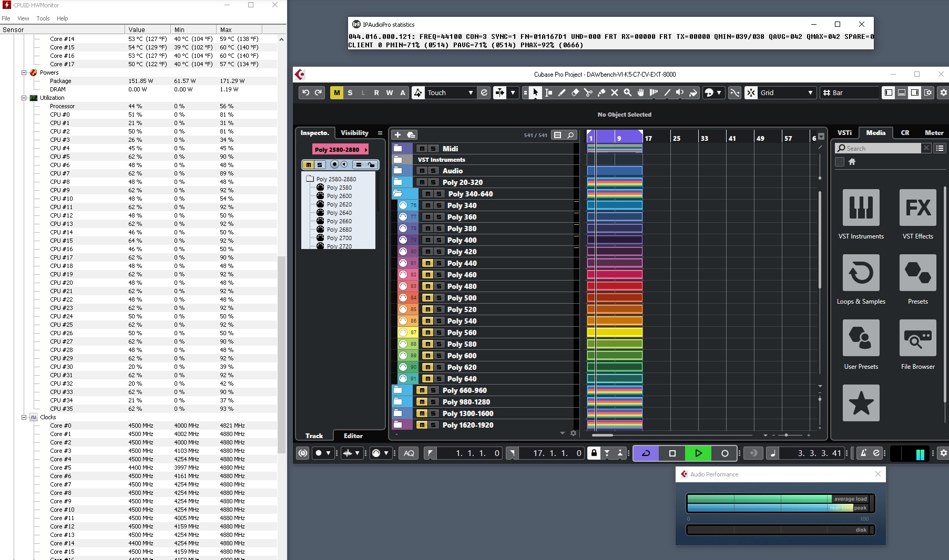
Task: Select the Glue tool
Action: point(601,92)
